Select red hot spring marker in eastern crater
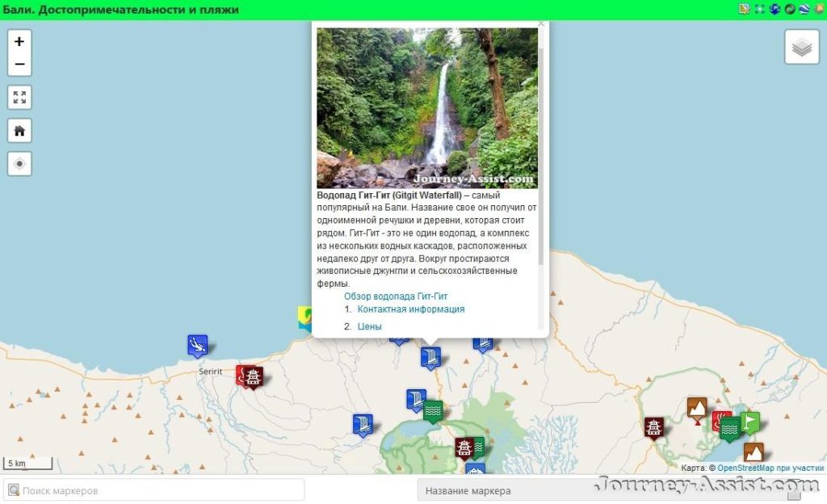The height and width of the screenshot is (504, 827). click(717, 420)
